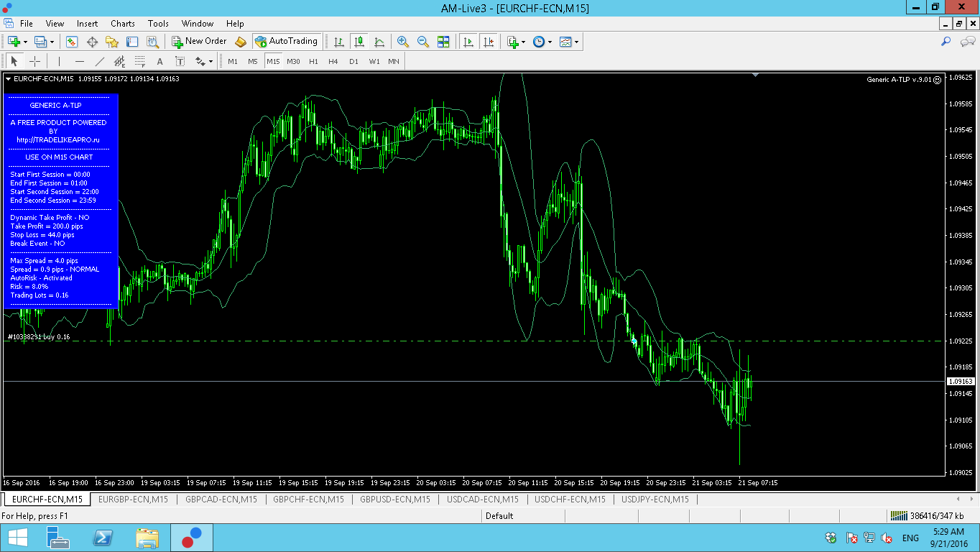Image resolution: width=980 pixels, height=552 pixels.
Task: Click the Generic A-TLP v.9.01 expert label
Action: [904, 79]
